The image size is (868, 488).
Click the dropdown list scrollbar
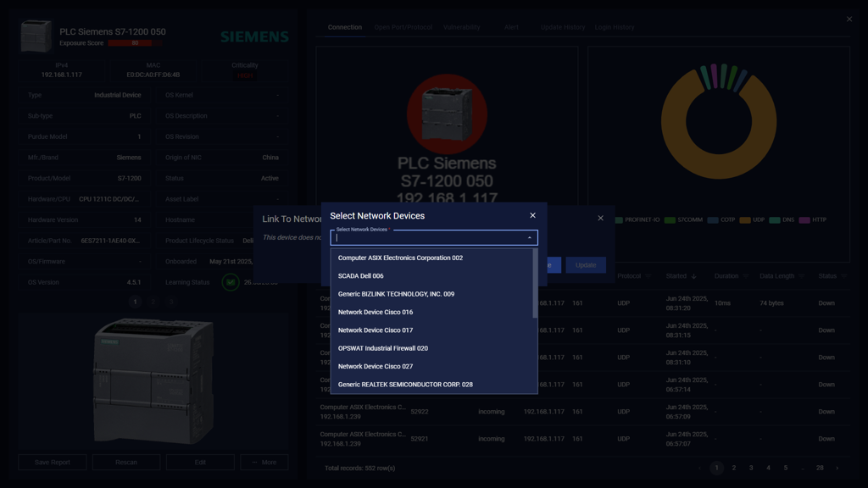point(535,285)
